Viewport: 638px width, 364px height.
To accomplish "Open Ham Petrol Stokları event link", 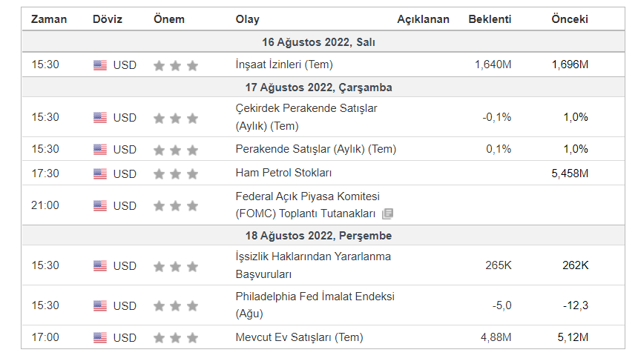I will coord(283,173).
